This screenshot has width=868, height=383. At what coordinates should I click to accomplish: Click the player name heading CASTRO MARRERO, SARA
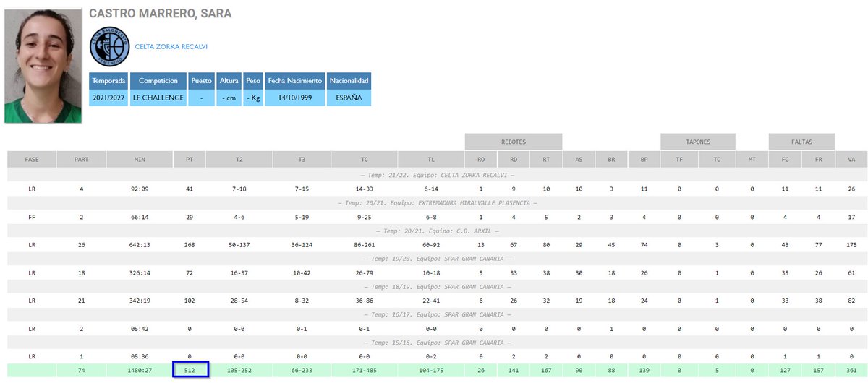click(x=160, y=14)
